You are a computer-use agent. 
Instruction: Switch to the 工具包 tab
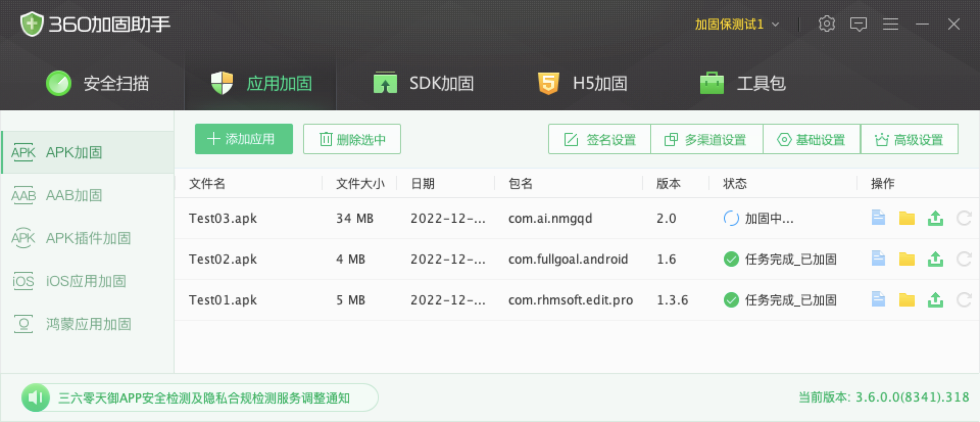click(x=743, y=83)
